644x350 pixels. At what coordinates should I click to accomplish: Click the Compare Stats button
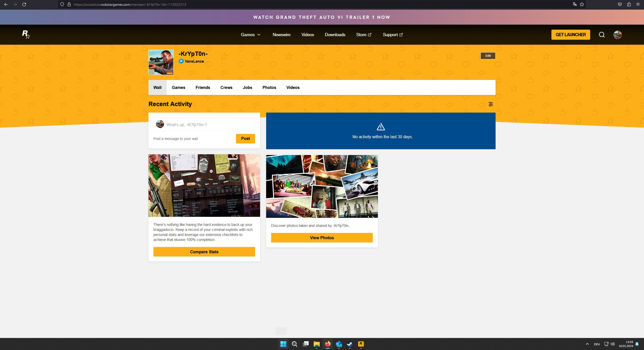click(204, 252)
